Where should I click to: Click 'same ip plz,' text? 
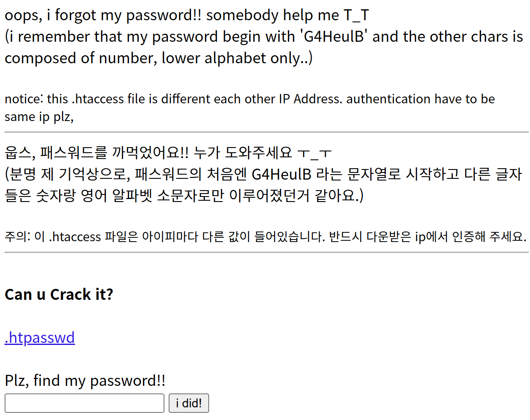click(x=39, y=117)
